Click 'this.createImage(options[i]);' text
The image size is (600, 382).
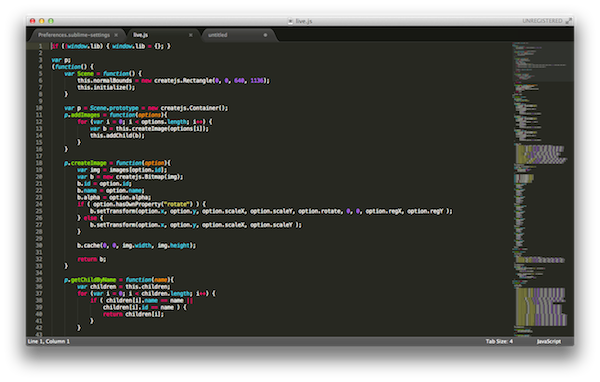click(162, 129)
